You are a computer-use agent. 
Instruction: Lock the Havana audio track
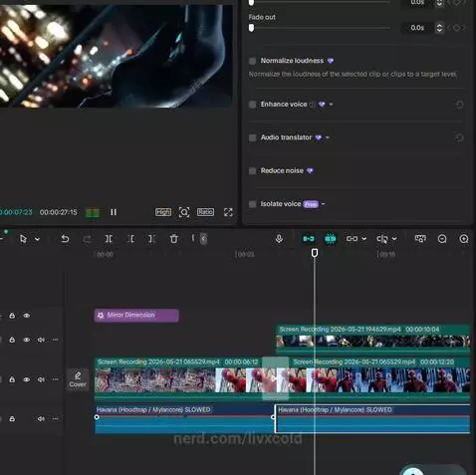12,419
